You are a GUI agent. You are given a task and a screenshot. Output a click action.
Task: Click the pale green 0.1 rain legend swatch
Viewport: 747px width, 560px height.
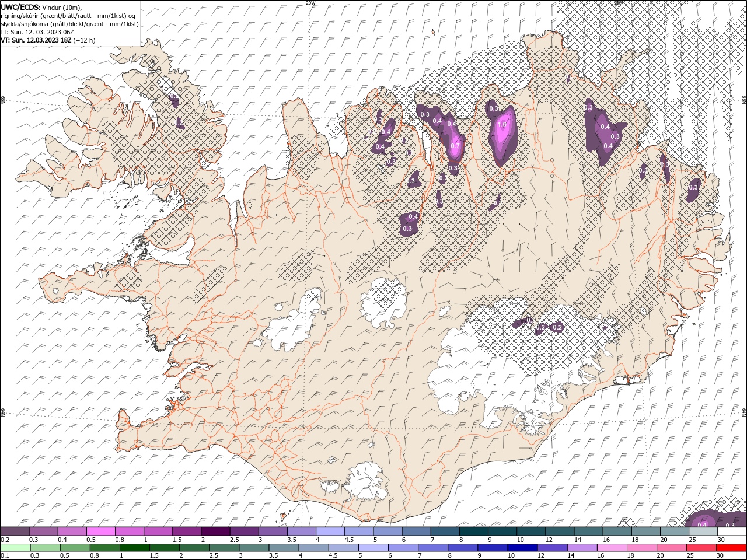[x=15, y=548]
